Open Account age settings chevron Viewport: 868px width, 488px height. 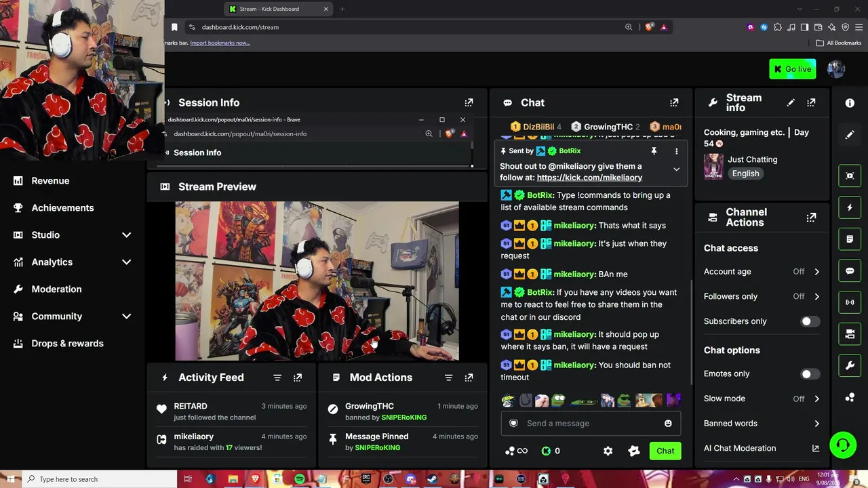(x=816, y=272)
